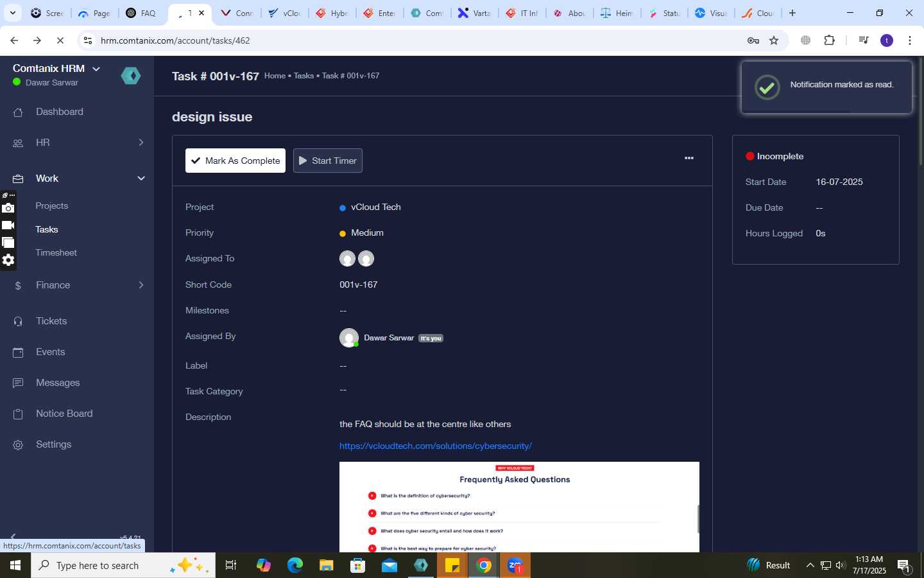
Task: Open the three-dots task options menu
Action: (x=689, y=158)
